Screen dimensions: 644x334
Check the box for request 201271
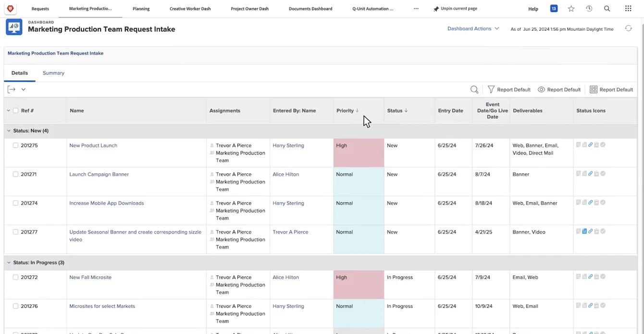(x=15, y=174)
